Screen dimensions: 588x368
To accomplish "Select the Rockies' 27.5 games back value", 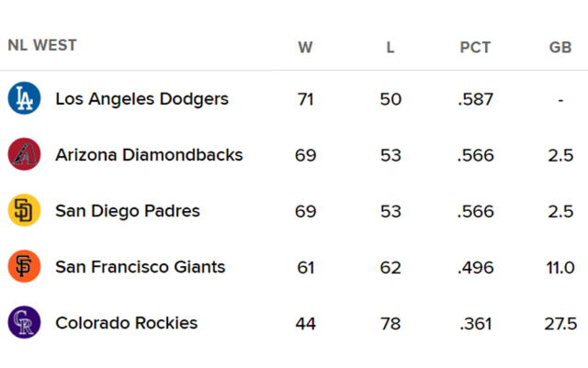I will coord(560,323).
